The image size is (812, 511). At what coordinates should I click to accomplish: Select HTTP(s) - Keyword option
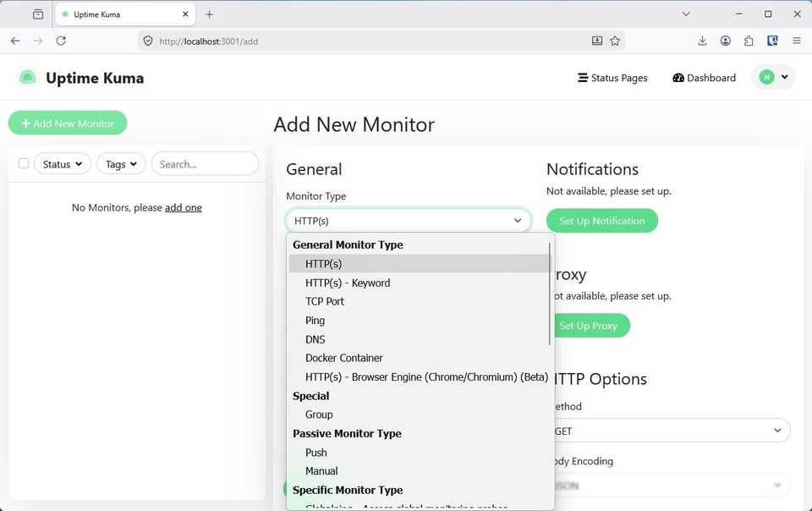click(420, 283)
